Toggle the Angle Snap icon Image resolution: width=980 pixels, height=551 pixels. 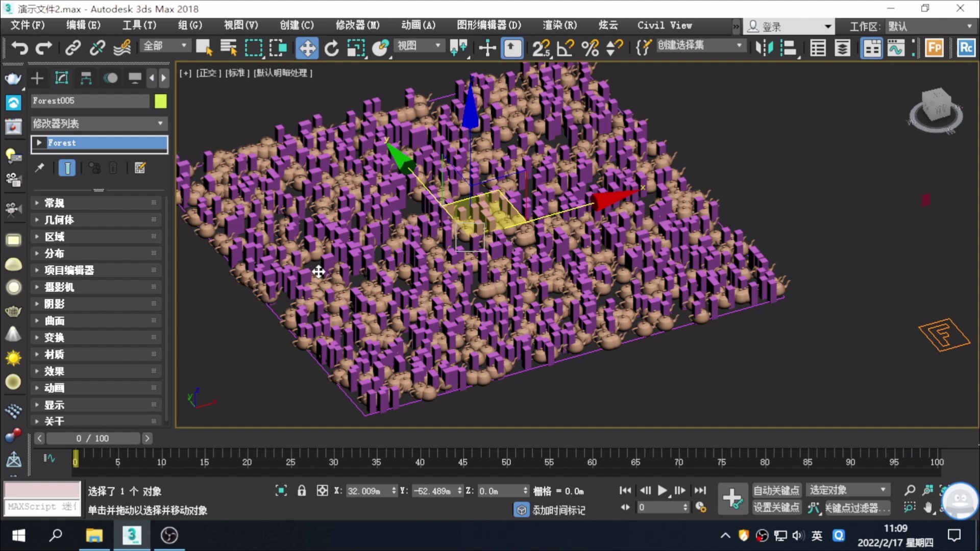click(565, 48)
